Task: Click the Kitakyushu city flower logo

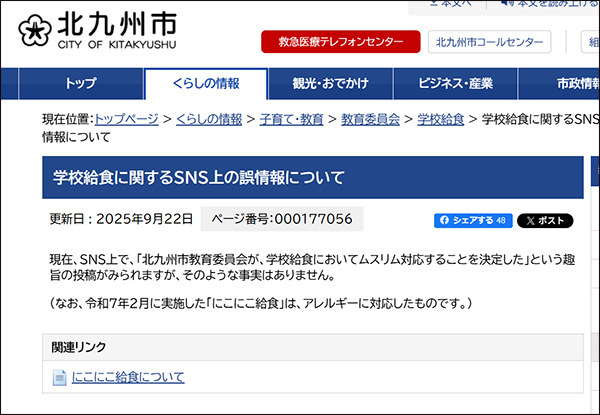Action: (34, 31)
